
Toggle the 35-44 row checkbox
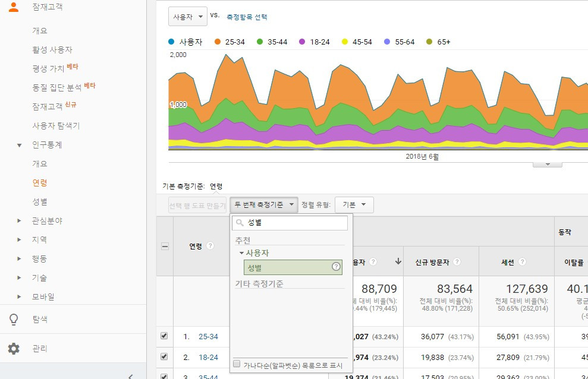(164, 376)
